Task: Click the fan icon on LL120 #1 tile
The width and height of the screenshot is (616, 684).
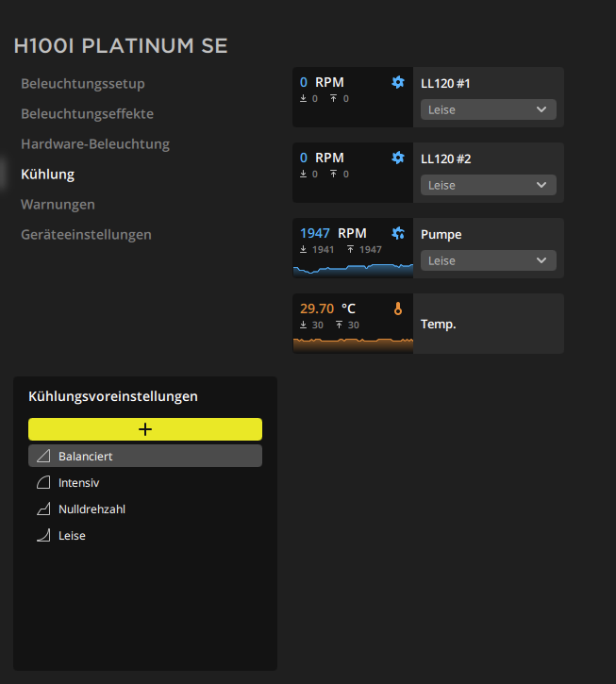Action: point(397,82)
